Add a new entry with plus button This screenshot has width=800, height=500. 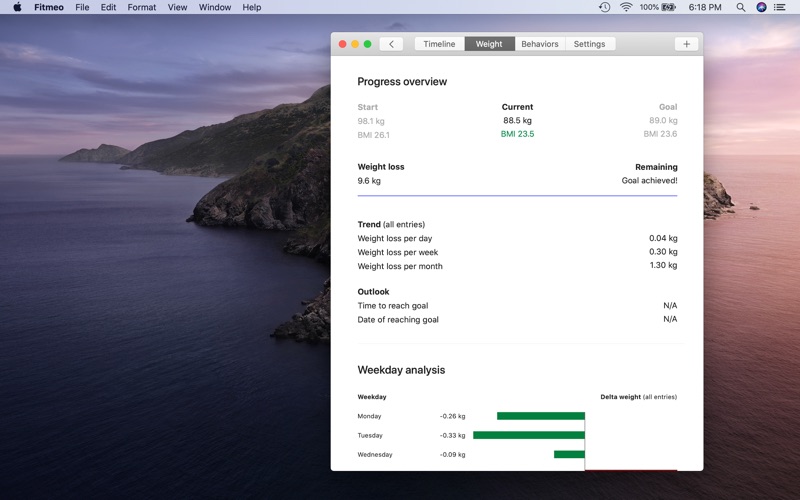[x=686, y=44]
